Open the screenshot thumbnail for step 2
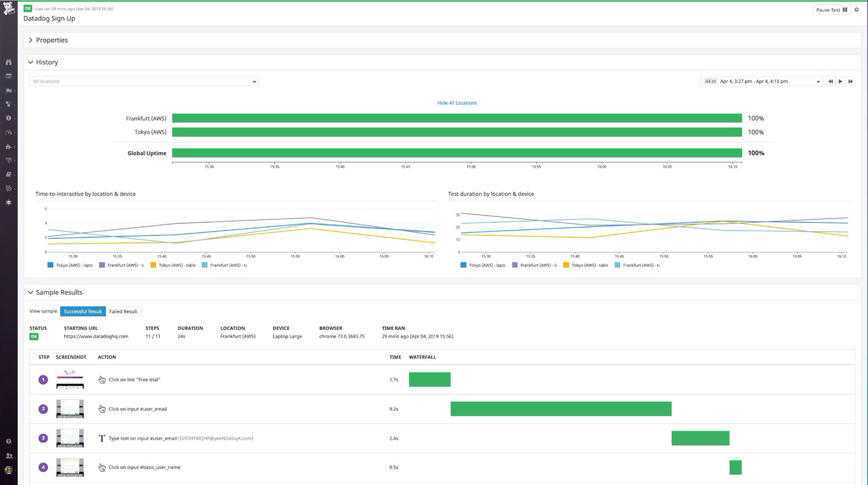The height and width of the screenshot is (485, 868). [70, 408]
